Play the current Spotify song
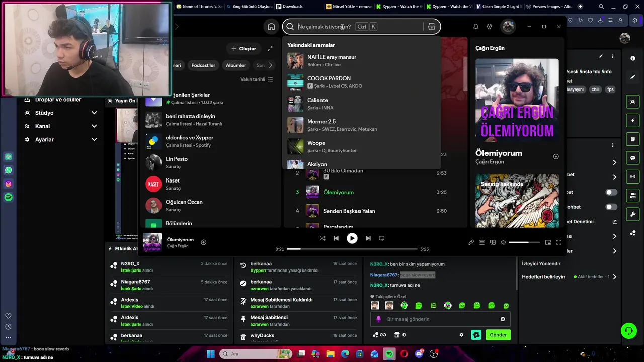The image size is (644, 362). (x=352, y=238)
